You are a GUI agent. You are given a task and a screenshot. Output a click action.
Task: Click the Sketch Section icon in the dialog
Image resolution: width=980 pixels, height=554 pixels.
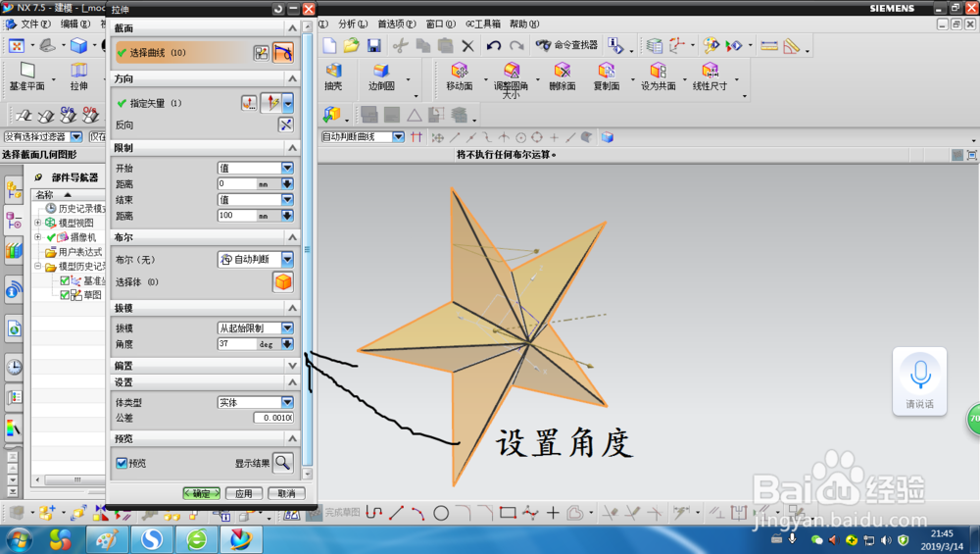pos(262,53)
